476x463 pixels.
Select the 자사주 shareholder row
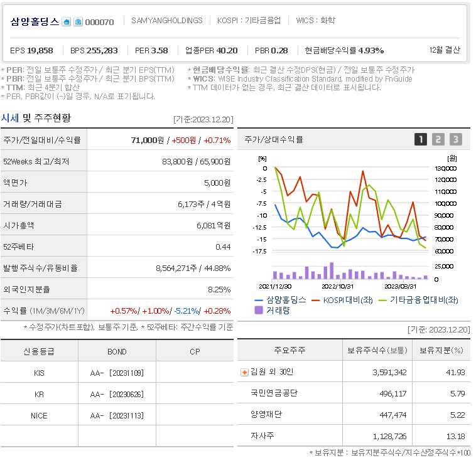(354, 436)
